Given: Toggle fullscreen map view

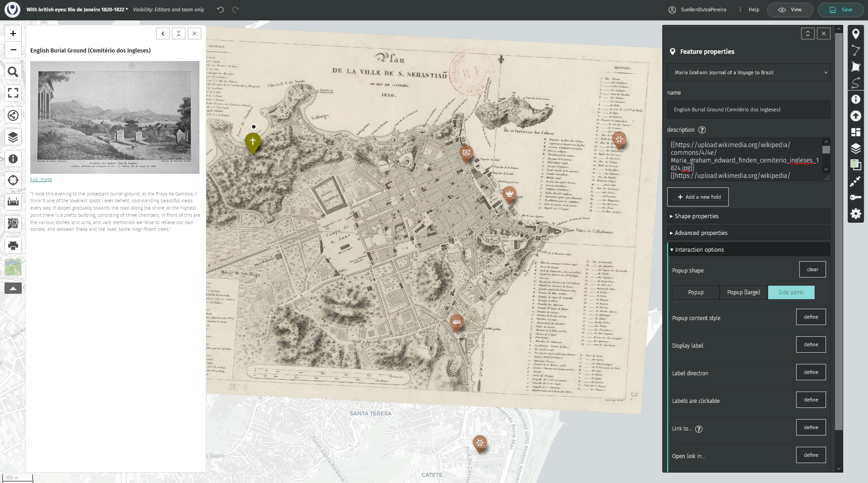Looking at the screenshot, I should 13,93.
